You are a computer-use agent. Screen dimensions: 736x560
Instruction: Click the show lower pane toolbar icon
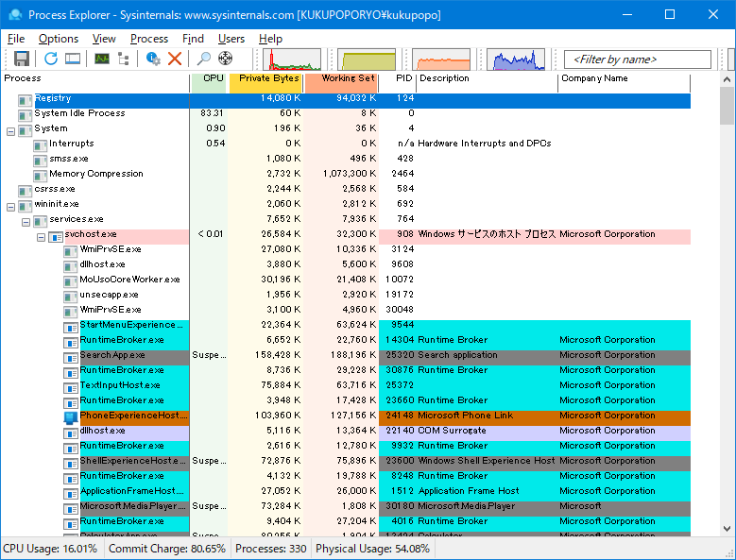pyautogui.click(x=73, y=59)
